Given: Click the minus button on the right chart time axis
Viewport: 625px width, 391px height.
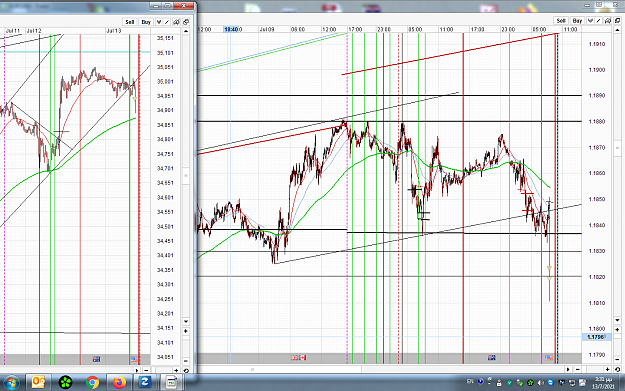Looking at the screenshot, I should click(x=578, y=369).
